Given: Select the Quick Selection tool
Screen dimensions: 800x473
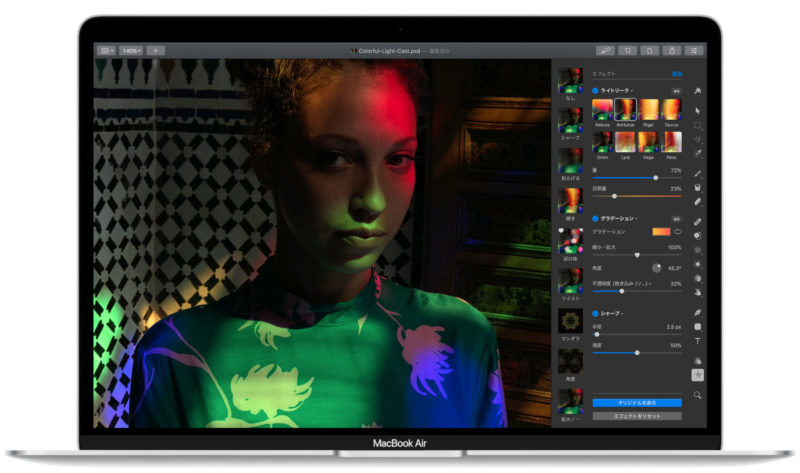Looking at the screenshot, I should [697, 139].
